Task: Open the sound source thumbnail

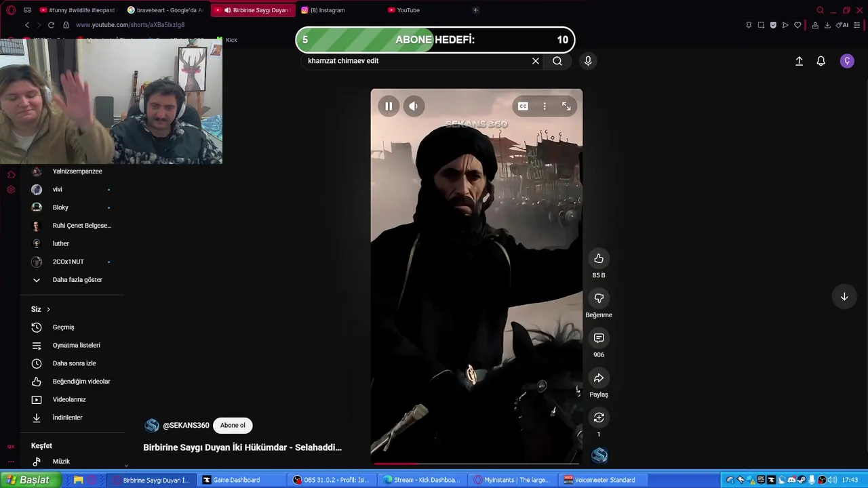Action: point(599,455)
